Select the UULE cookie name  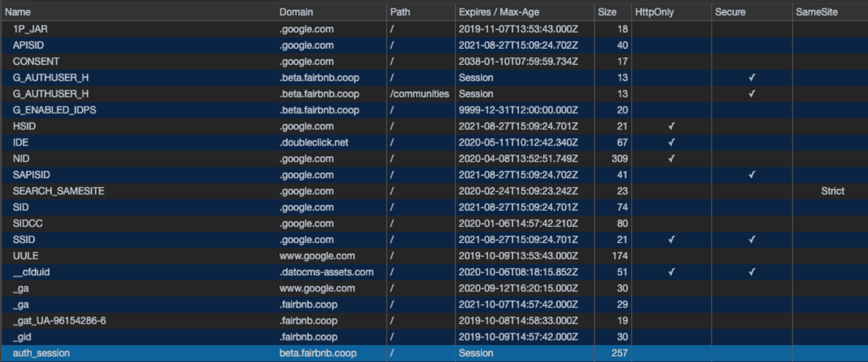coord(26,256)
